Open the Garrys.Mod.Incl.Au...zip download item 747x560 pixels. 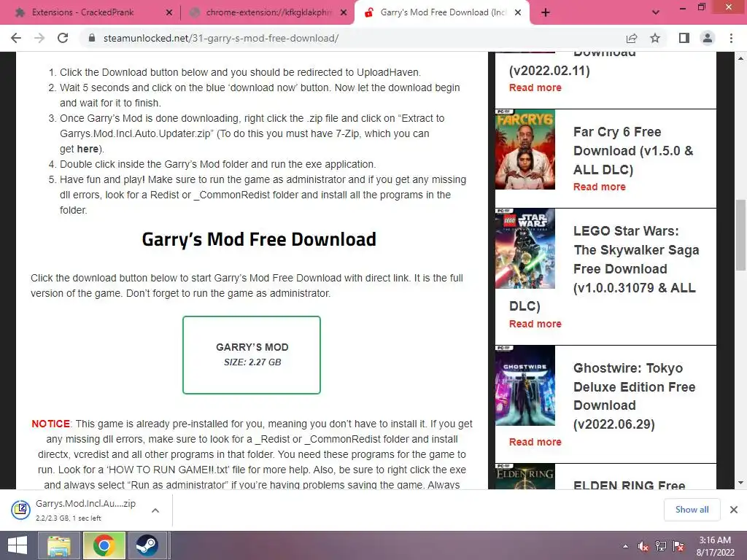[x=86, y=510]
